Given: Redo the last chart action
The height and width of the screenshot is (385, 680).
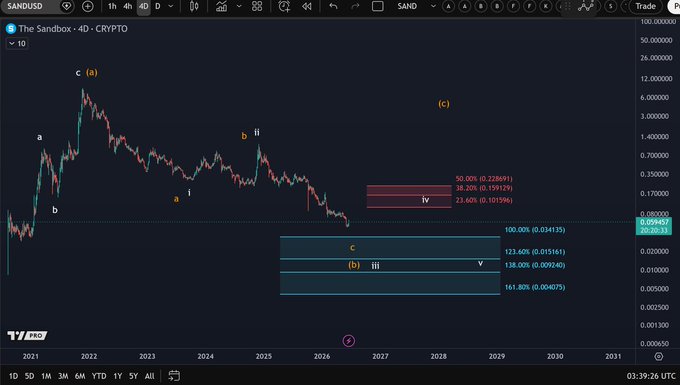Looking at the screenshot, I should (x=355, y=6).
